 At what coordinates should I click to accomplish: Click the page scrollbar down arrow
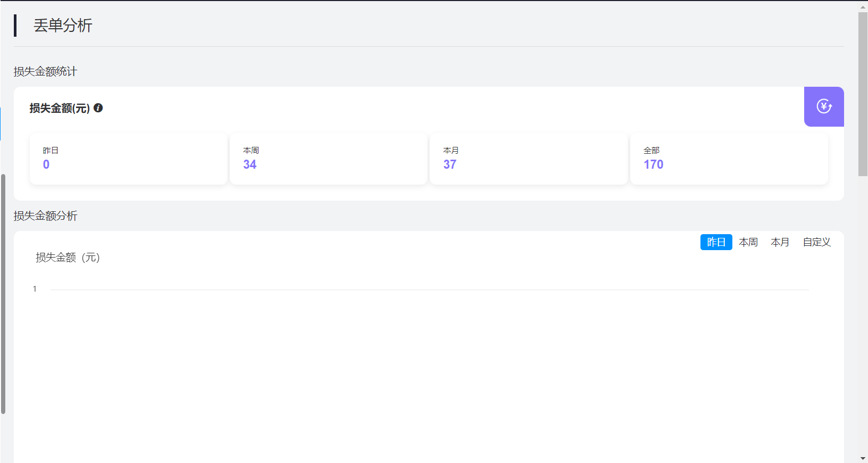point(863,458)
